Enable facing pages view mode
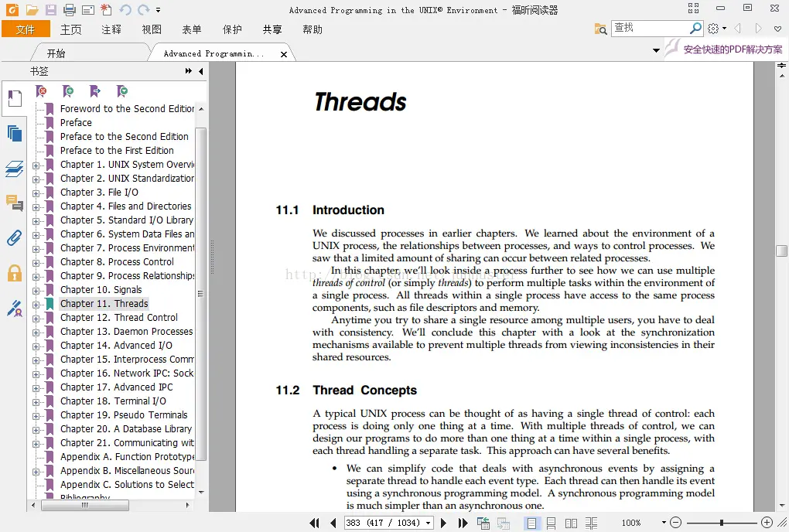The width and height of the screenshot is (789, 532). tap(571, 523)
